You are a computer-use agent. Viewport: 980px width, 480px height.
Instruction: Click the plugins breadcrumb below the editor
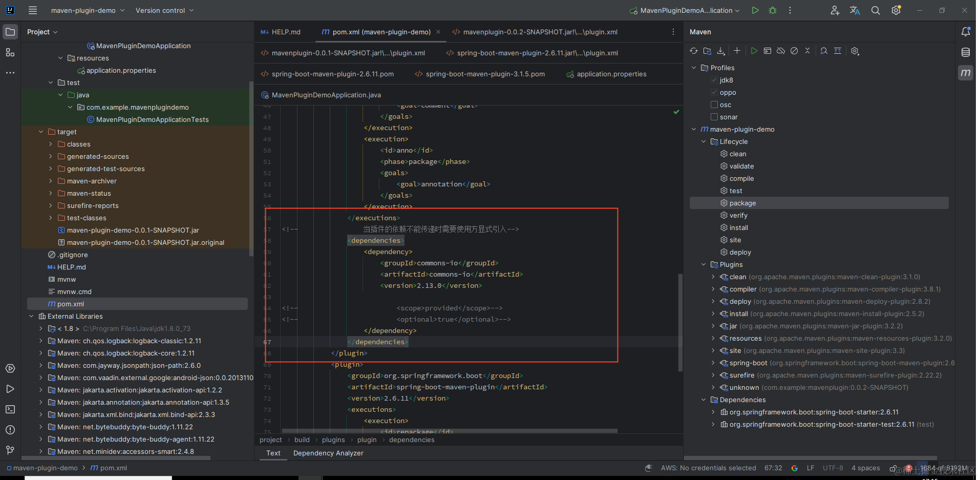tap(333, 440)
